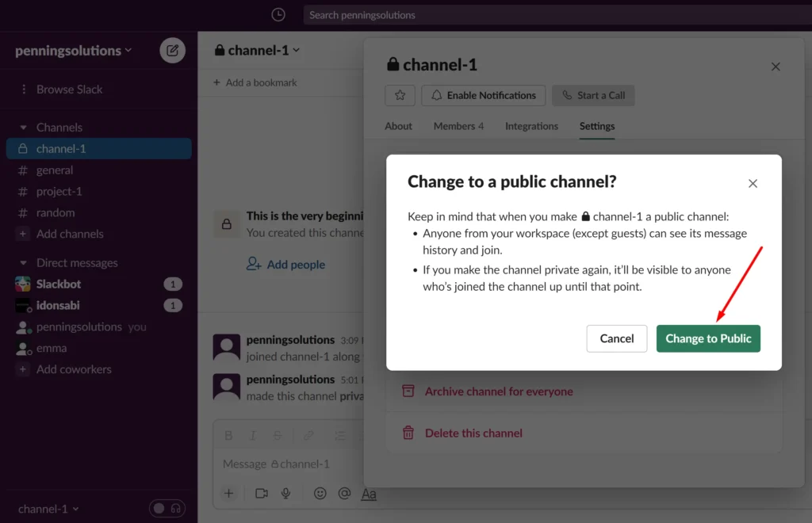
Task: Compose a new message with pencil icon
Action: (172, 50)
